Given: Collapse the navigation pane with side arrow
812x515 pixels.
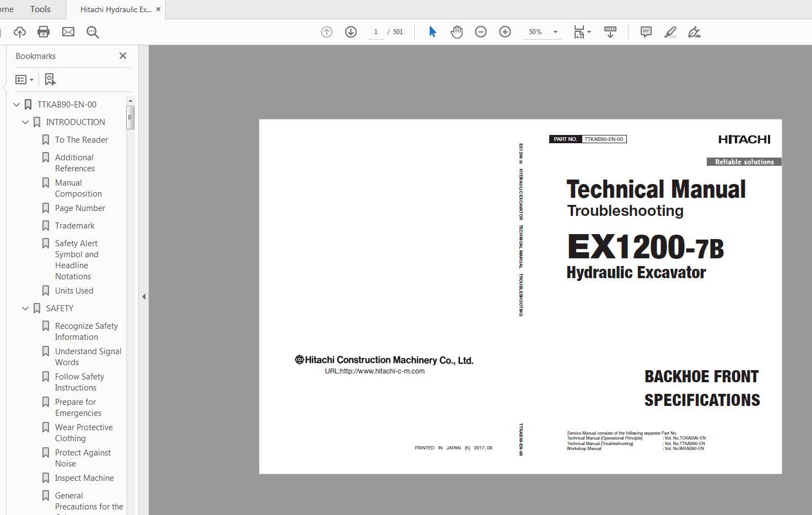Looking at the screenshot, I should click(144, 296).
